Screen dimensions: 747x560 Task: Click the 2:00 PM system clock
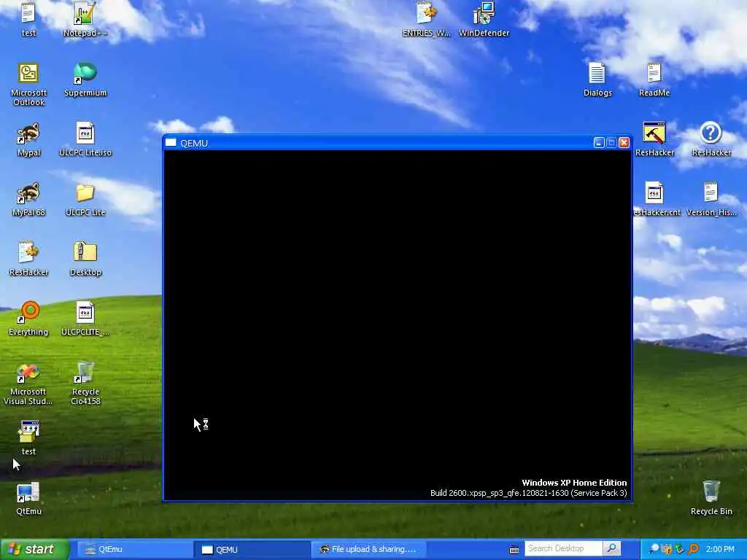720,549
